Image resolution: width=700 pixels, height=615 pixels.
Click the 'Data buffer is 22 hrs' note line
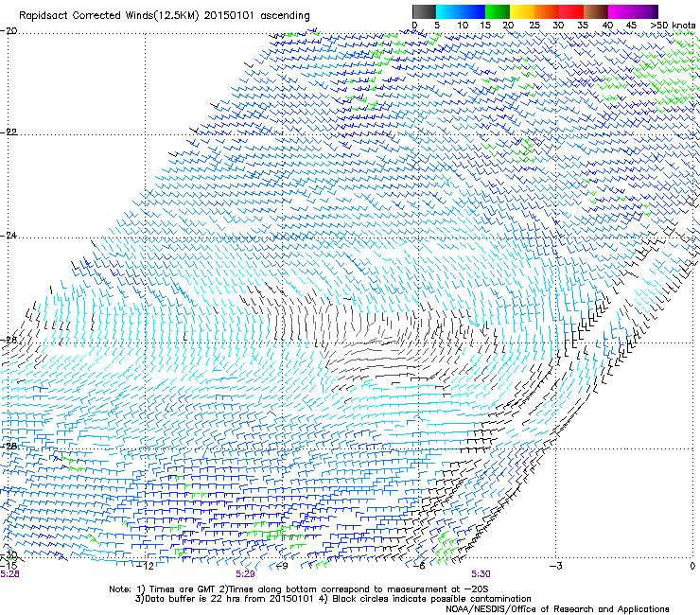pos(333,599)
